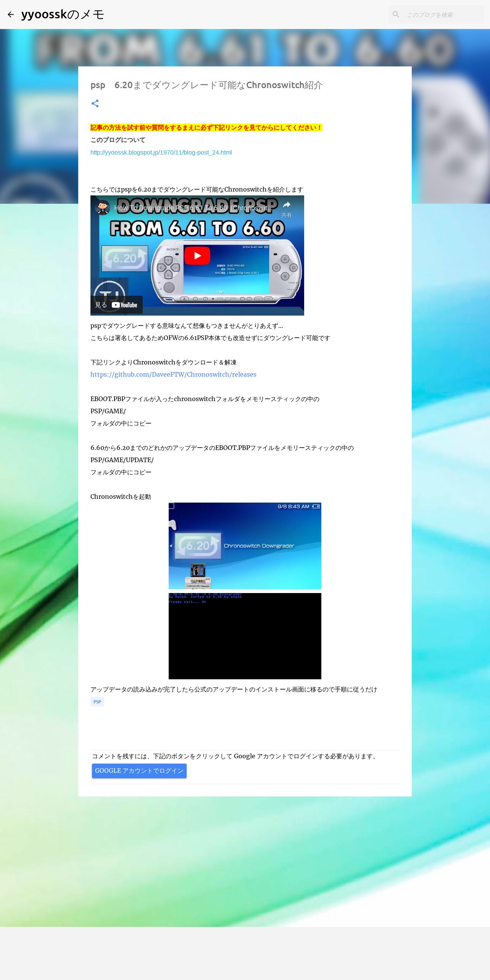This screenshot has width=490, height=980.
Task: Click the YouTube channel avatar in video
Action: pos(103,208)
